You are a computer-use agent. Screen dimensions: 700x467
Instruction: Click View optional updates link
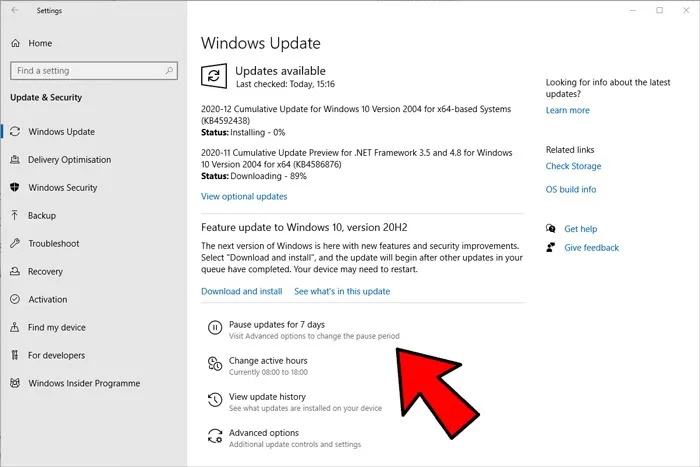click(244, 197)
